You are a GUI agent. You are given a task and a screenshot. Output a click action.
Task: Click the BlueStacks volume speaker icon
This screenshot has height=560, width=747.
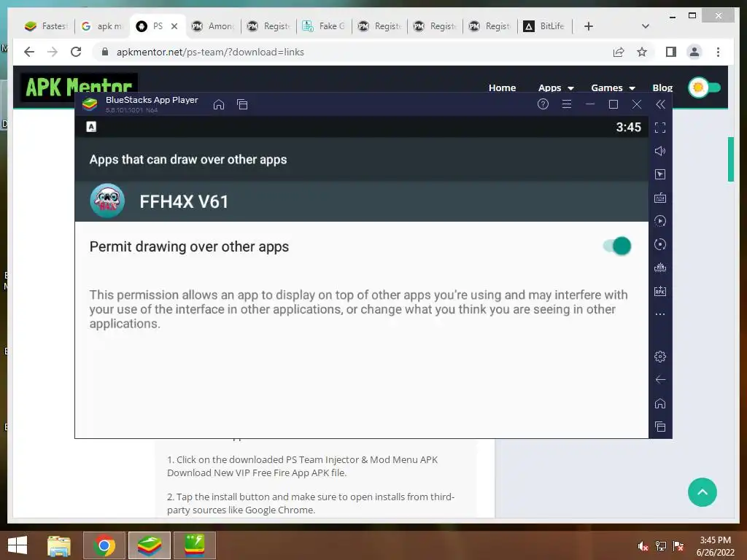[x=659, y=151]
